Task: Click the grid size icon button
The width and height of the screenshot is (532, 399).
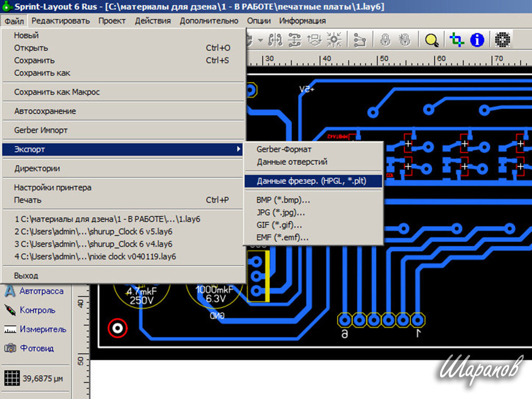Action: tap(12, 378)
